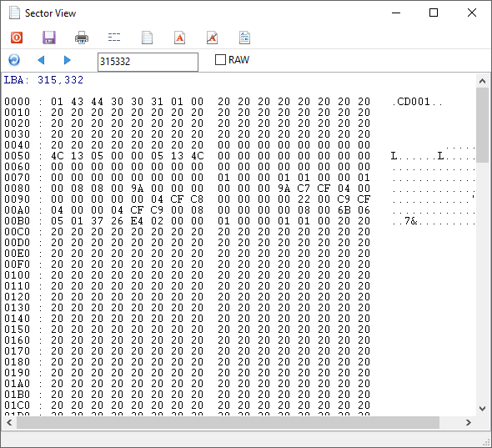Click the red power/exit icon in toolbar
The width and height of the screenshot is (492, 448).
(x=17, y=38)
